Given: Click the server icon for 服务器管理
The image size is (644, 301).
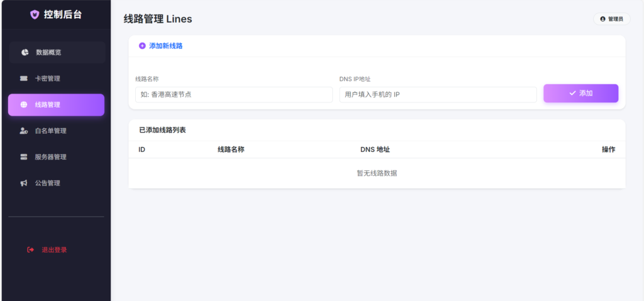Looking at the screenshot, I should click(x=24, y=157).
